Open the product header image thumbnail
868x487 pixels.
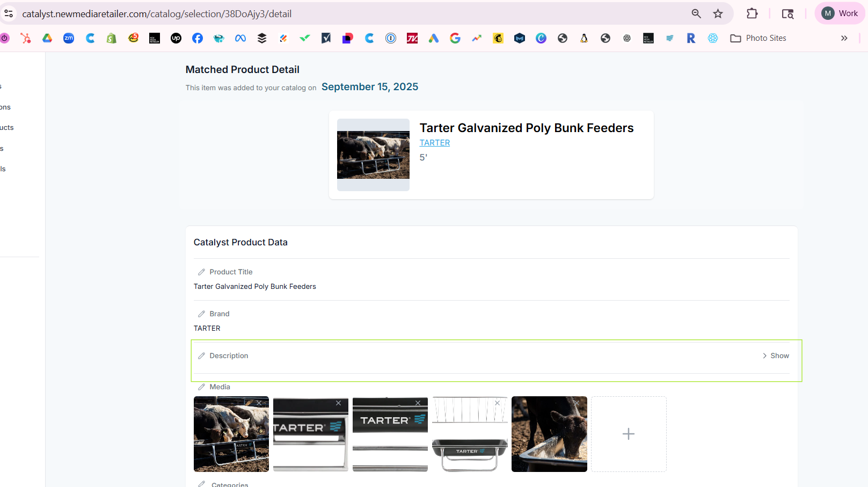pos(373,155)
